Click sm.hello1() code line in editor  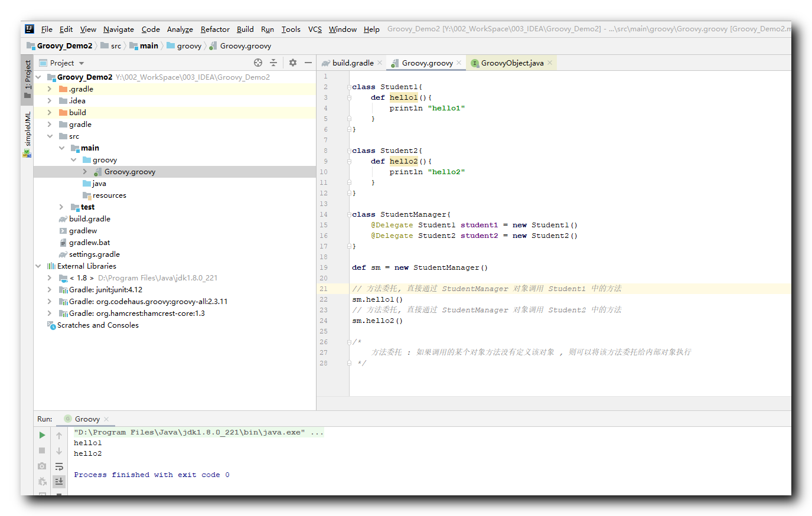click(377, 299)
